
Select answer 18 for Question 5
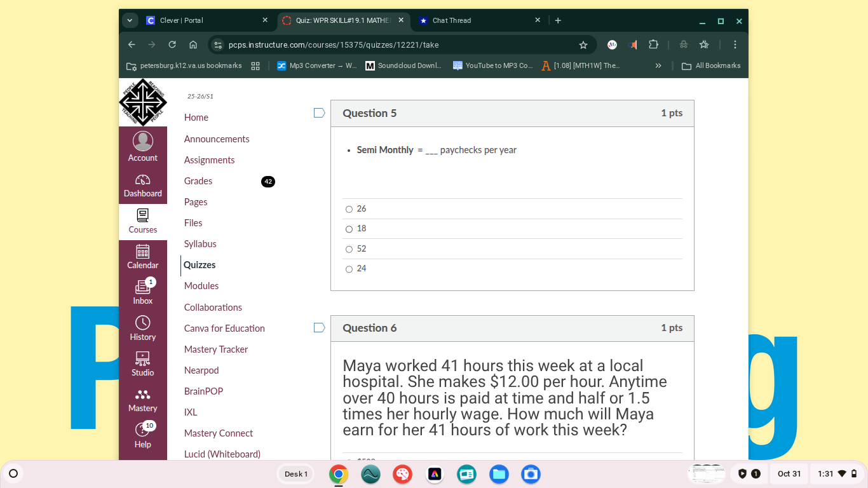(x=349, y=229)
